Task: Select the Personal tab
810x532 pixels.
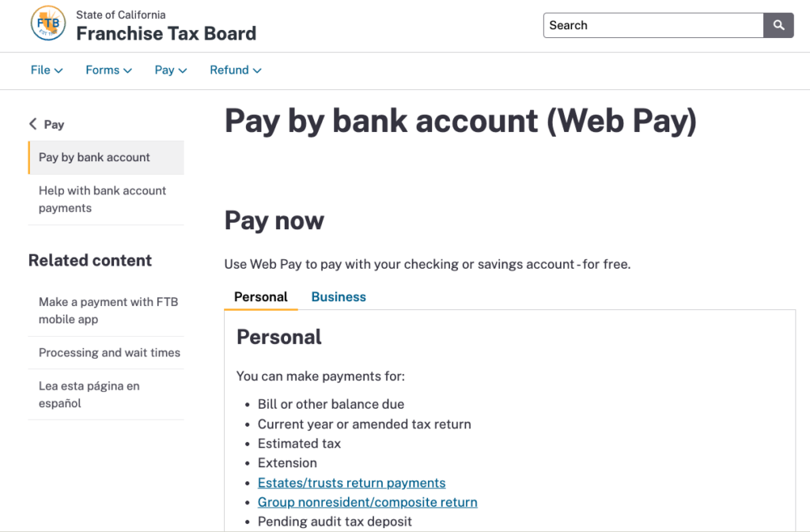Action: 261,297
